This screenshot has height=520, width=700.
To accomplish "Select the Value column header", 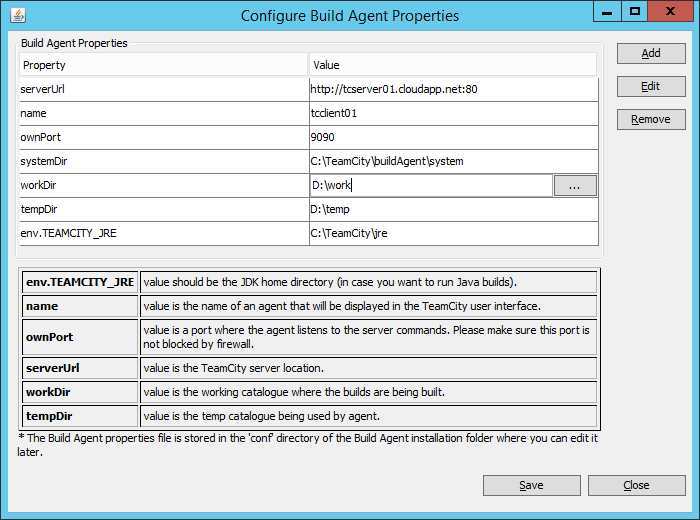I will (453, 65).
